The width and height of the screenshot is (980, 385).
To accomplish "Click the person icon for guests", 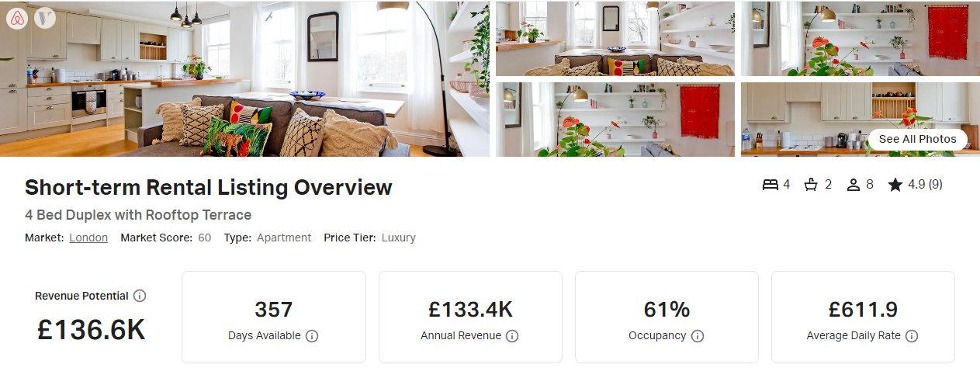I will tap(854, 185).
